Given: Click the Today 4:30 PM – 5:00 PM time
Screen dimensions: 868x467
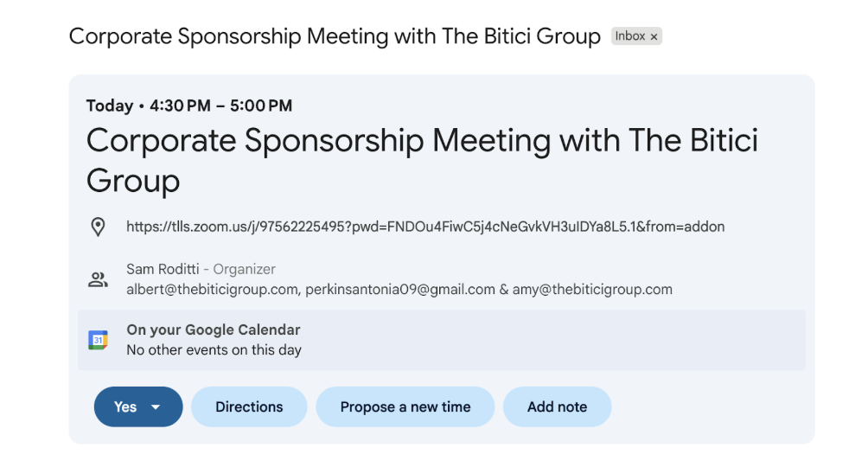Looking at the screenshot, I should [x=189, y=106].
